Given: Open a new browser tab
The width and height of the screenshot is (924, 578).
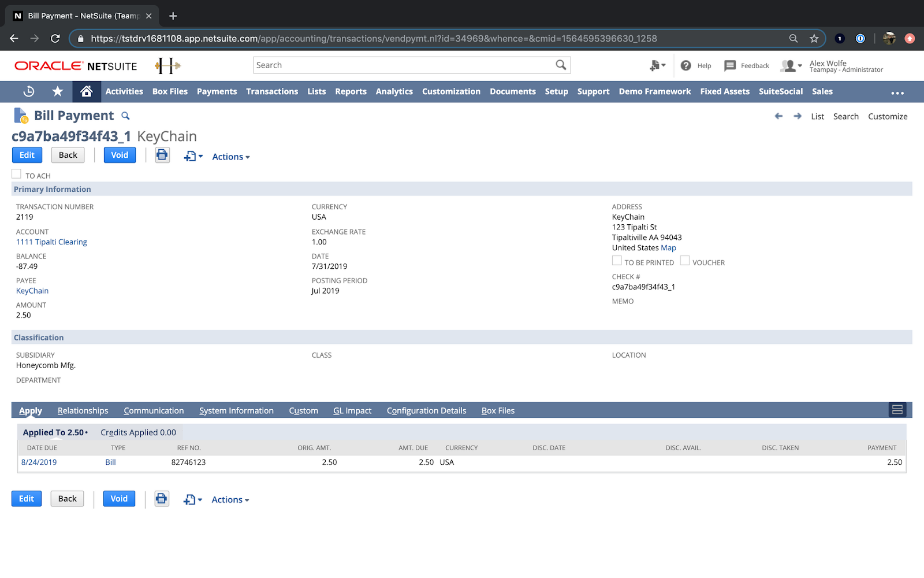Looking at the screenshot, I should (173, 16).
